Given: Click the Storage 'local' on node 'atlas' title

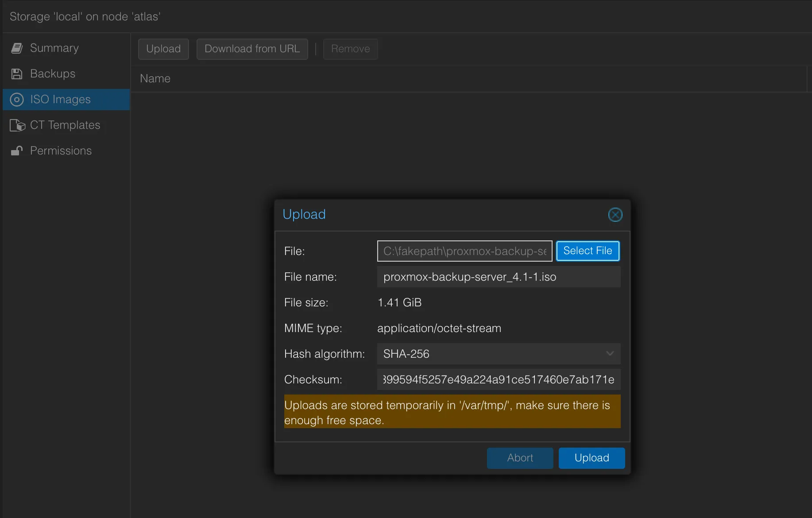Looking at the screenshot, I should coord(85,16).
